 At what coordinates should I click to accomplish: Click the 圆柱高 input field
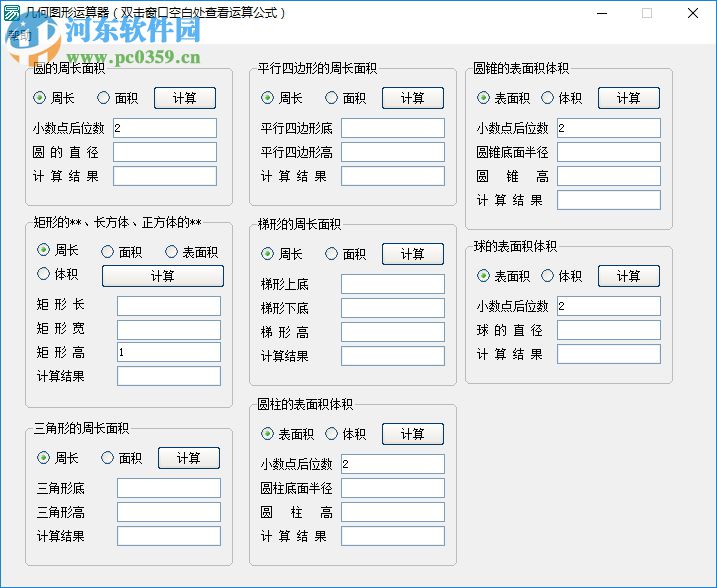pos(393,512)
